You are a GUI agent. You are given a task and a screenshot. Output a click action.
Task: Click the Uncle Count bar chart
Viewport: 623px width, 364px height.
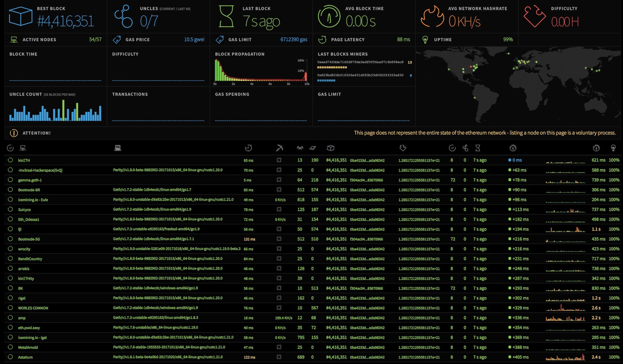pyautogui.click(x=55, y=111)
